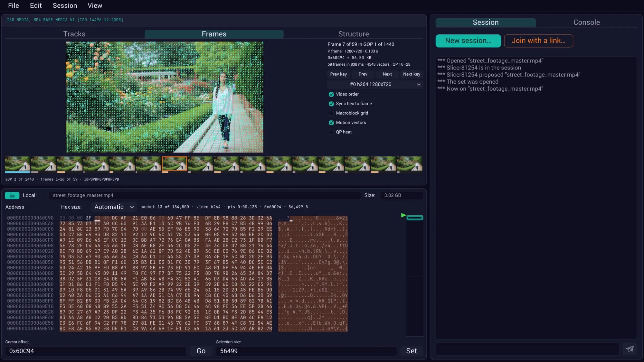Image resolution: width=644 pixels, height=362 pixels.
Task: Open the File menu
Action: pyautogui.click(x=14, y=5)
